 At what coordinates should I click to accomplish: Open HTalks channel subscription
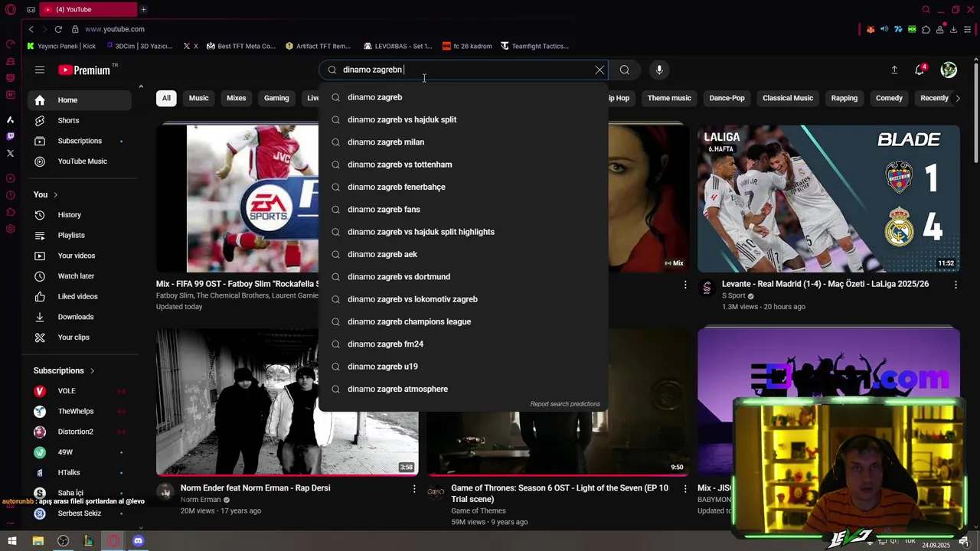coord(80,473)
